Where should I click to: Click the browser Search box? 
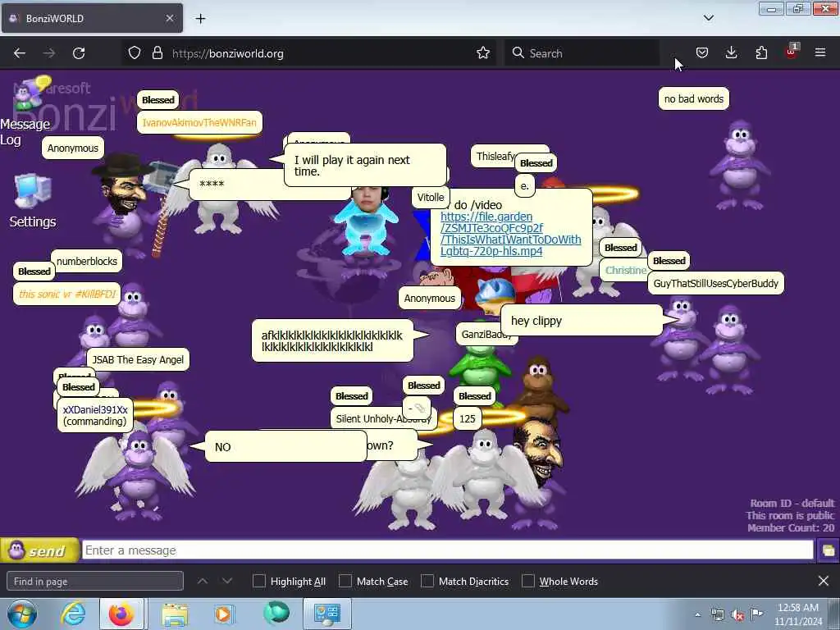tap(582, 53)
